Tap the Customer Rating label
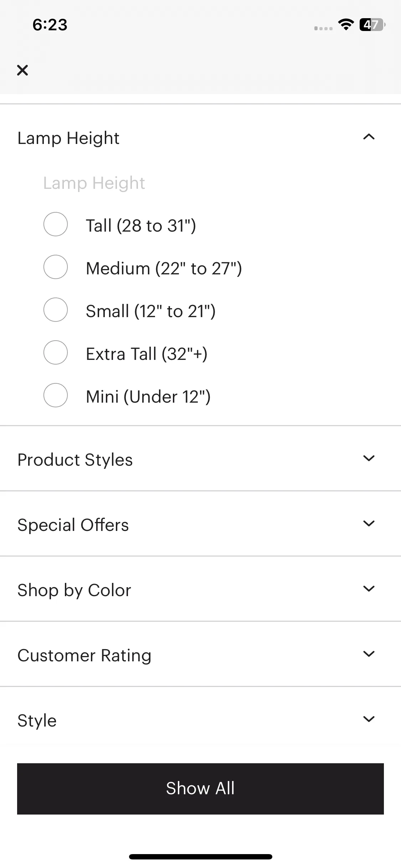The width and height of the screenshot is (401, 868). click(x=84, y=656)
